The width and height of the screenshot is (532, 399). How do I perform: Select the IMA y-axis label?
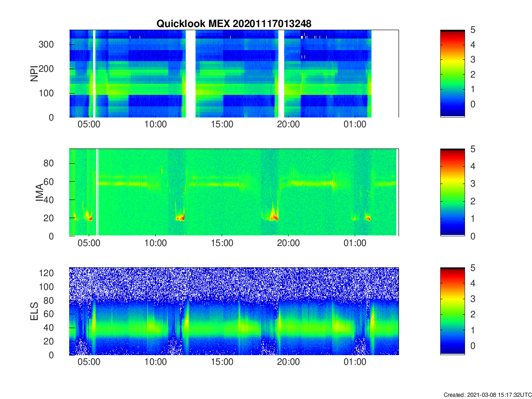coord(39,192)
